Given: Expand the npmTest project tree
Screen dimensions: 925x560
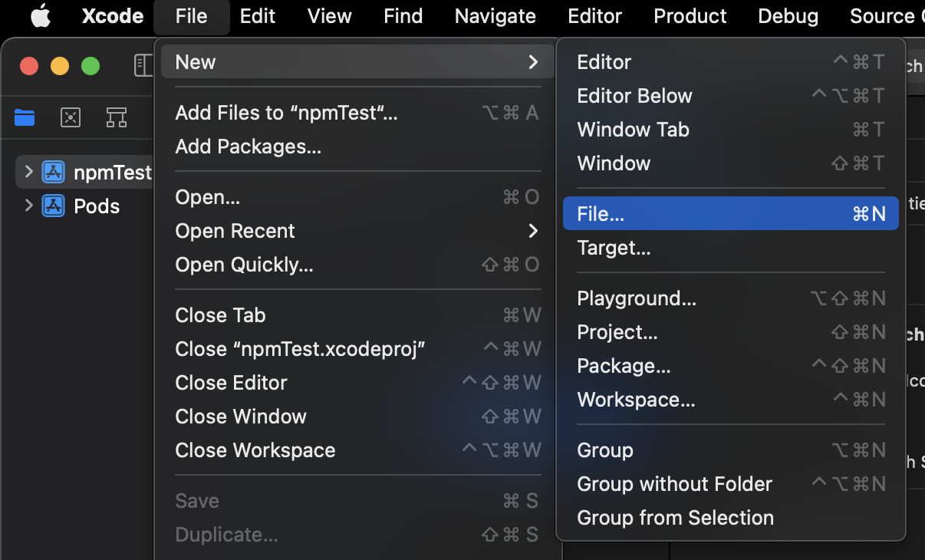Looking at the screenshot, I should [28, 172].
